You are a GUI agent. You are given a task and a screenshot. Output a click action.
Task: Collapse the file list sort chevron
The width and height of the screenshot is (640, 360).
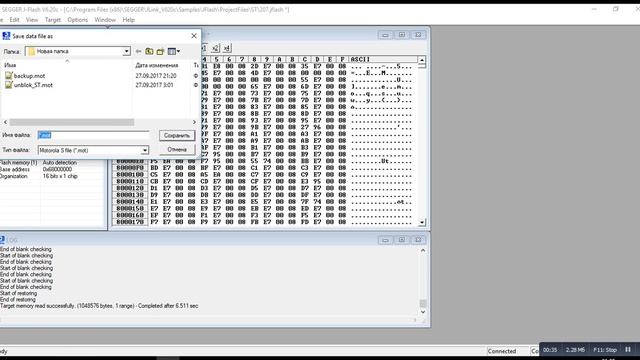[x=67, y=61]
